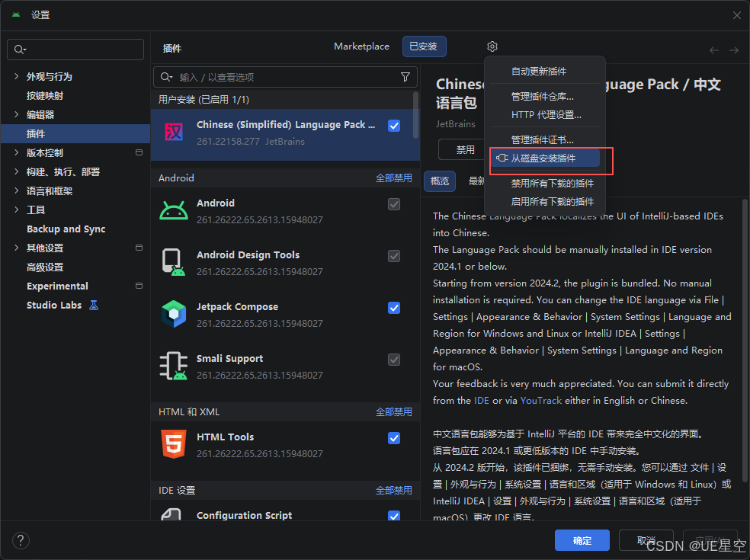This screenshot has width=750, height=560.
Task: Select 按键映射 in settings tree
Action: point(45,96)
